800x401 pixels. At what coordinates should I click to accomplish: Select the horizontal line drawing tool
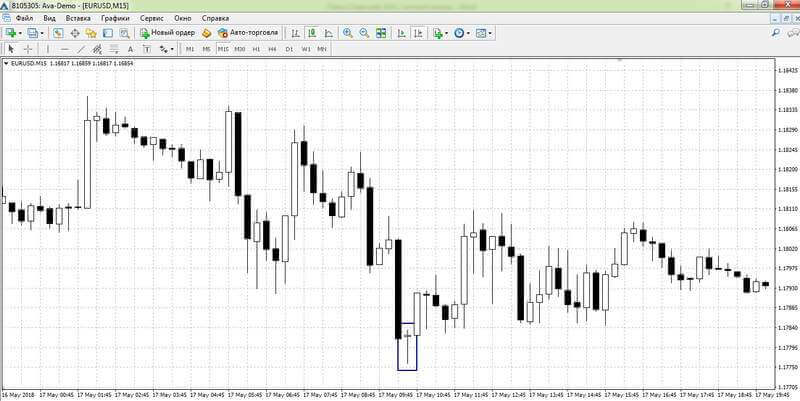pos(64,49)
